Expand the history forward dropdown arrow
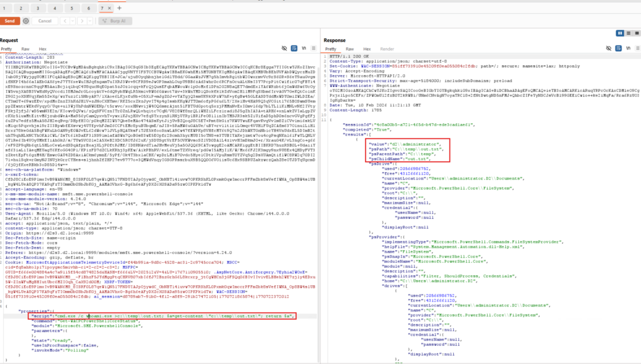The height and width of the screenshot is (364, 641). point(90,21)
